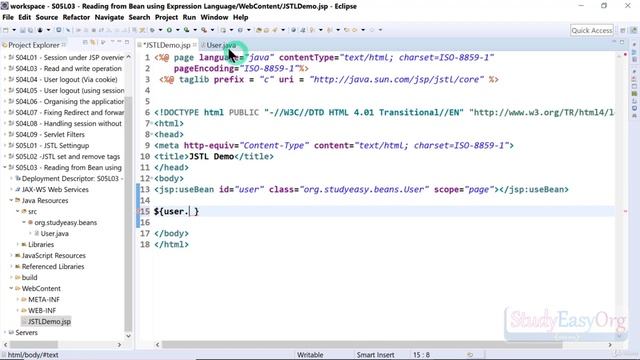
Task: Open the File menu
Action: point(8,17)
